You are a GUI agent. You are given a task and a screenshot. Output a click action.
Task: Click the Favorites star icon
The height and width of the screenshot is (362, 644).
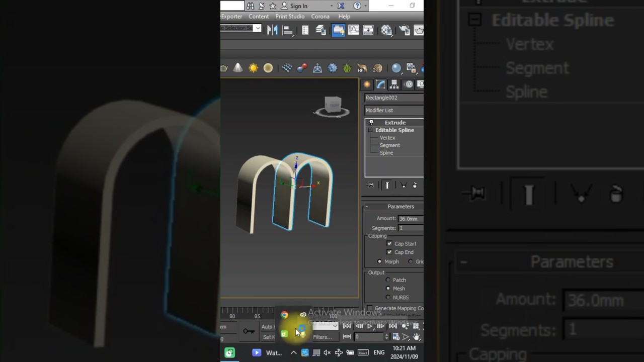[273, 6]
